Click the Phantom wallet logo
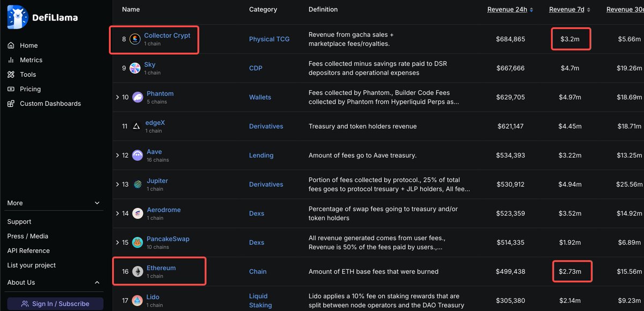Screen dimensions: 644x311 pyautogui.click(x=137, y=97)
